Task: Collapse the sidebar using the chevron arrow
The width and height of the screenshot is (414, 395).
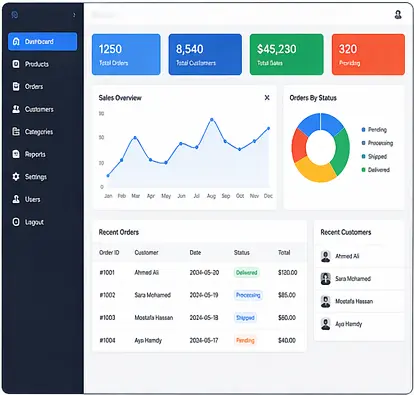Action: pos(74,15)
